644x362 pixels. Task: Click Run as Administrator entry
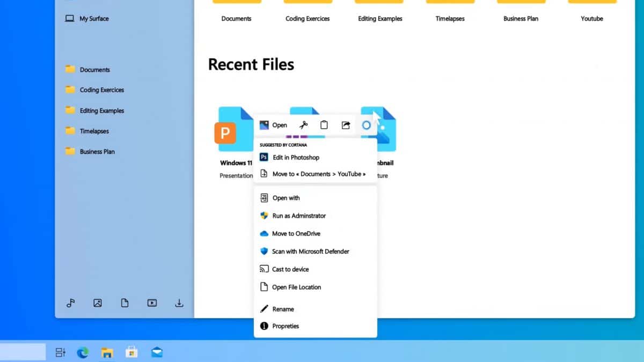(x=299, y=216)
